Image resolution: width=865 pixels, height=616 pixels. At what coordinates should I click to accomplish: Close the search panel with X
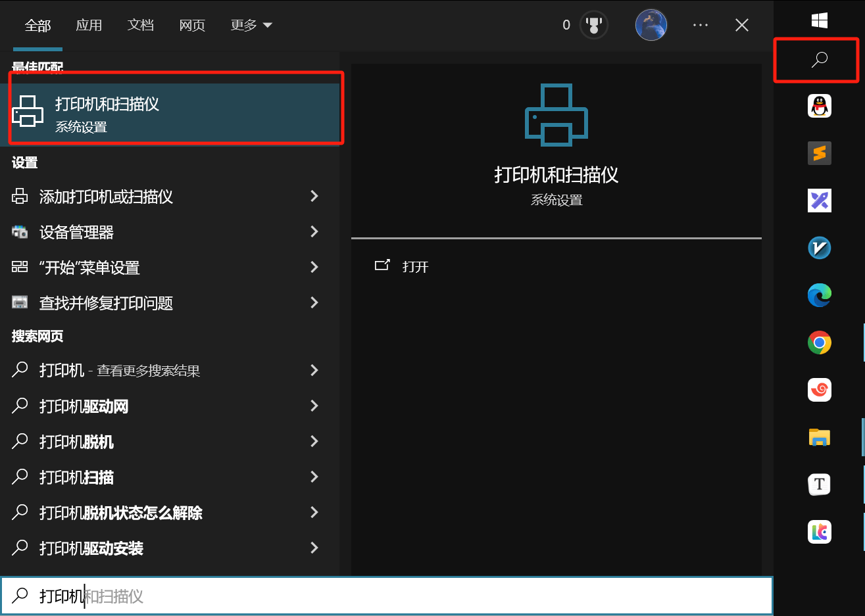[742, 26]
